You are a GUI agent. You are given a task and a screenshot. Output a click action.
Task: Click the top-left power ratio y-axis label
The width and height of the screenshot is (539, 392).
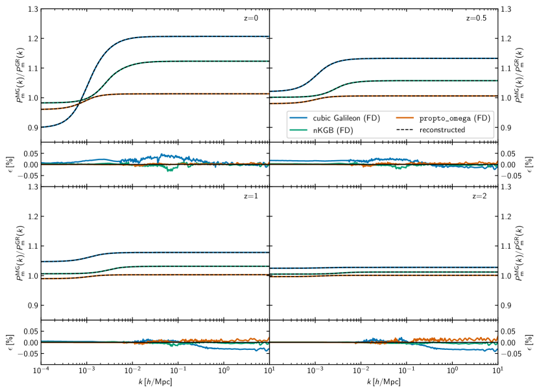[x=19, y=76]
